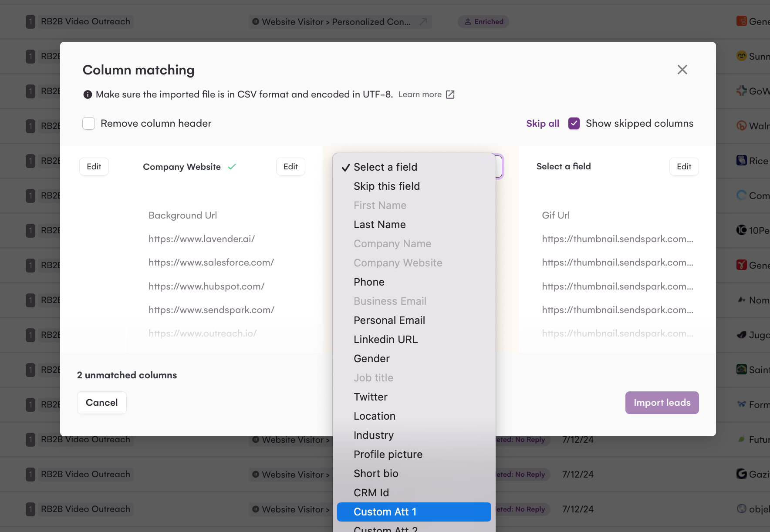Click the obje company logo icon
770x532 pixels.
pos(741,508)
